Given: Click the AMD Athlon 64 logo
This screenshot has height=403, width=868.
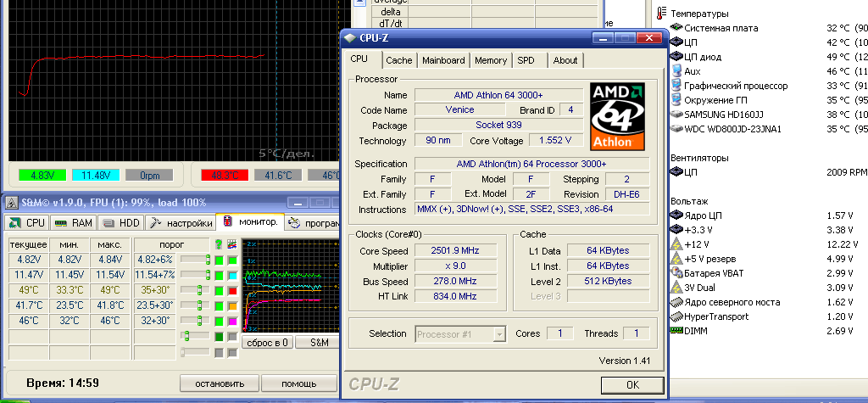Looking at the screenshot, I should click(x=617, y=116).
